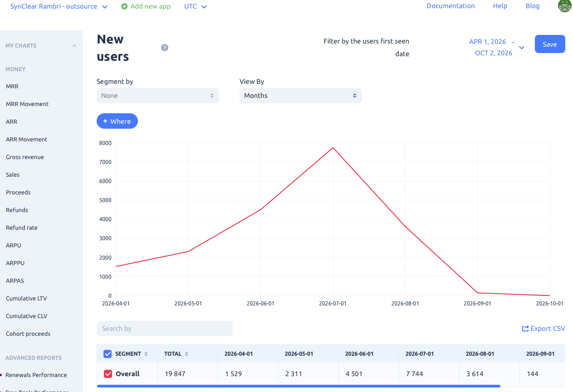The image size is (573, 392).
Task: Open the MRR chart
Action: [12, 86]
